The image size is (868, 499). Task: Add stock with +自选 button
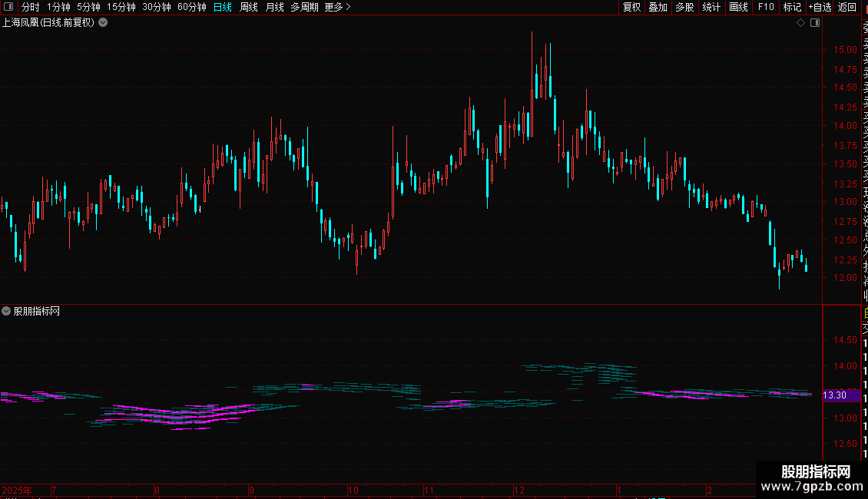[x=820, y=7]
